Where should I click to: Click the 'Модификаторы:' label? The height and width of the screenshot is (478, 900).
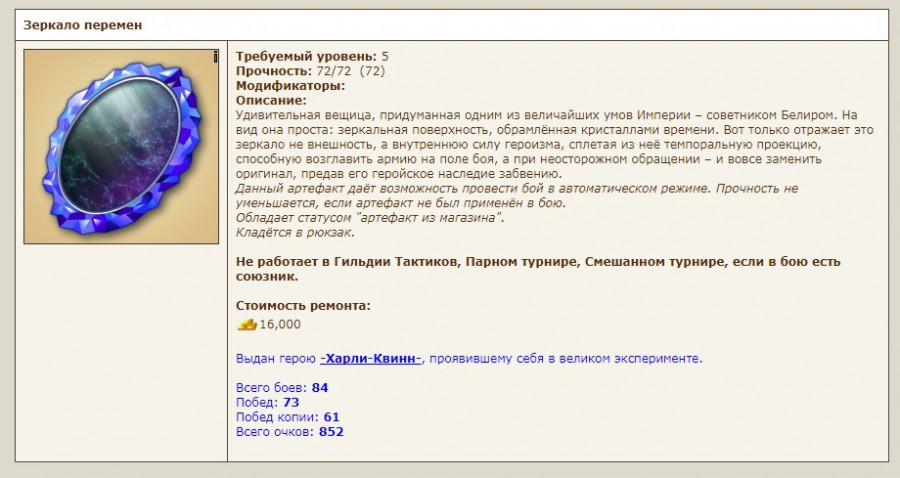[290, 86]
